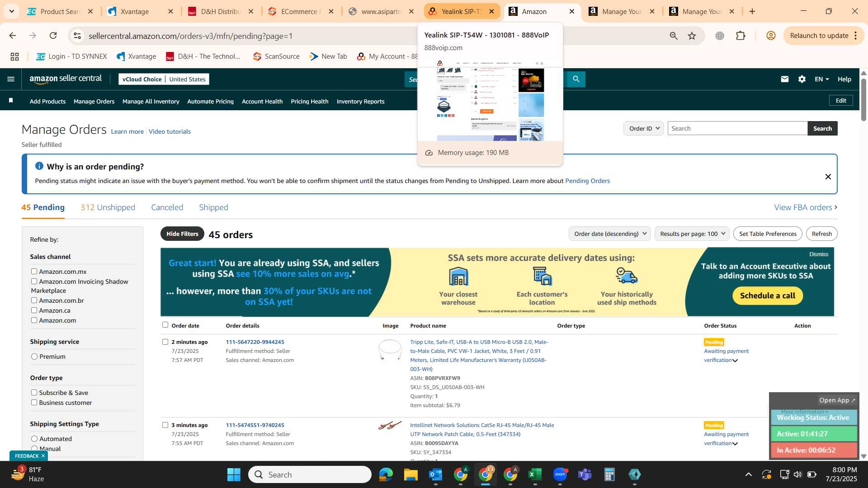Focus the order search input field
This screenshot has height=488, width=868.
(x=737, y=128)
